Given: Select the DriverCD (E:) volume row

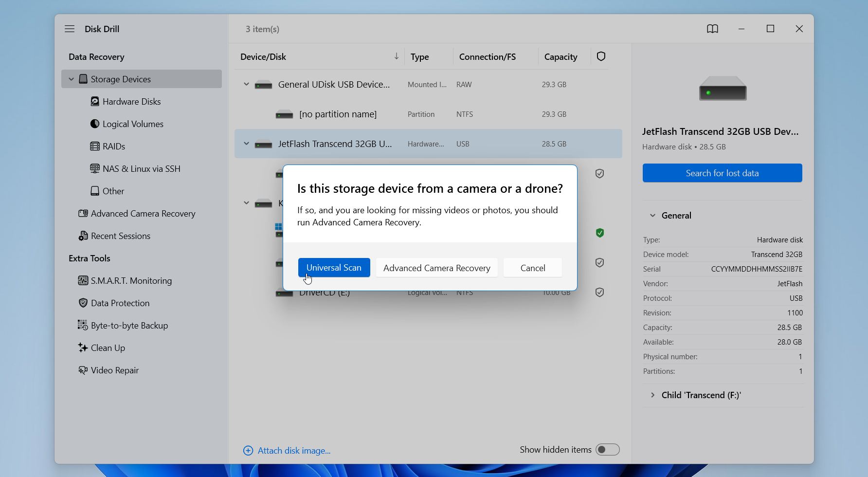Looking at the screenshot, I should point(428,292).
